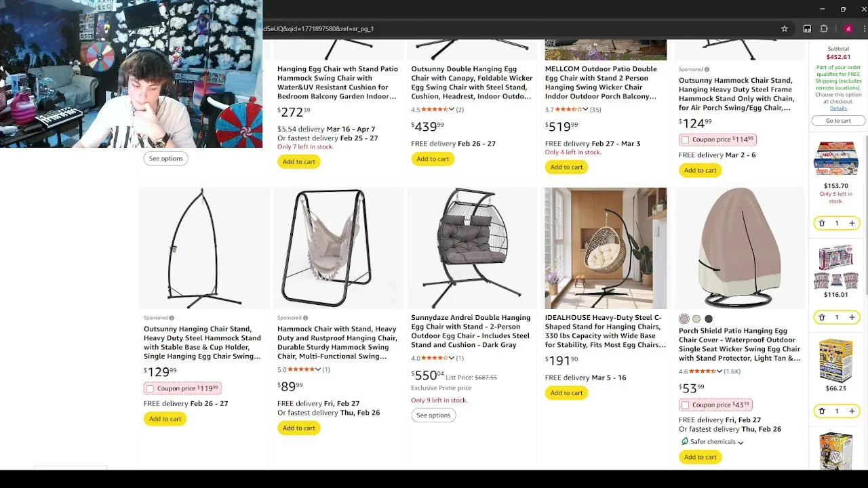Apply the $119.99 coupon checkbox
Viewport: 868px width, 488px height.
pos(150,388)
